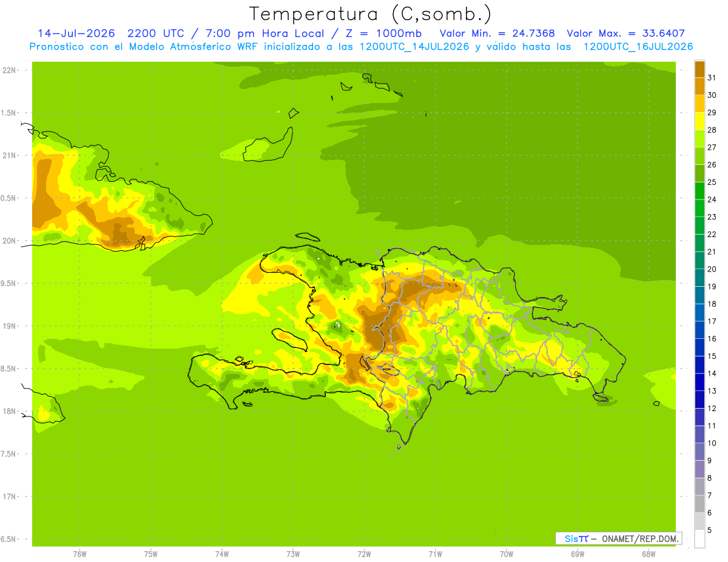Image resolution: width=728 pixels, height=562 pixels.
Task: Click the title "Temperatura (C,somb.)"
Action: click(x=370, y=14)
